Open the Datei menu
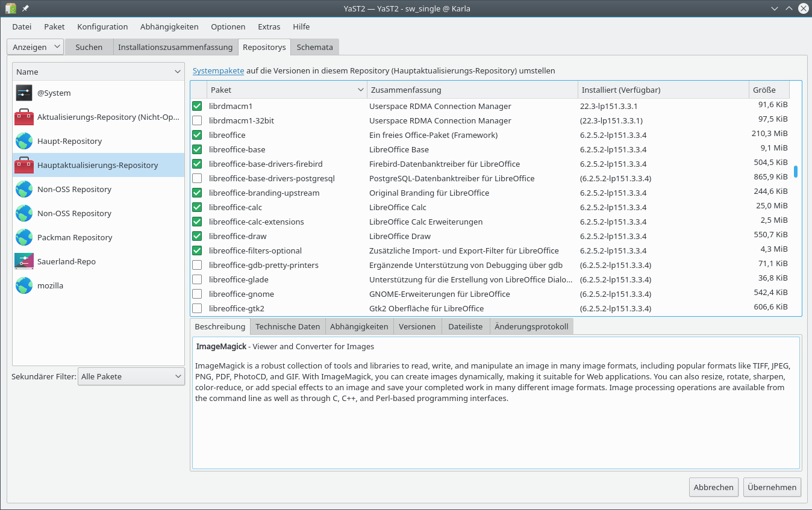The height and width of the screenshot is (510, 812). point(22,26)
